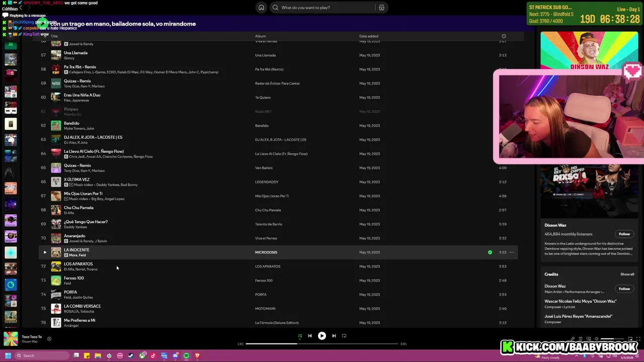Select the track 'Ferxxo 100' title
Viewport: 644px width, 362px height.
pos(74,278)
